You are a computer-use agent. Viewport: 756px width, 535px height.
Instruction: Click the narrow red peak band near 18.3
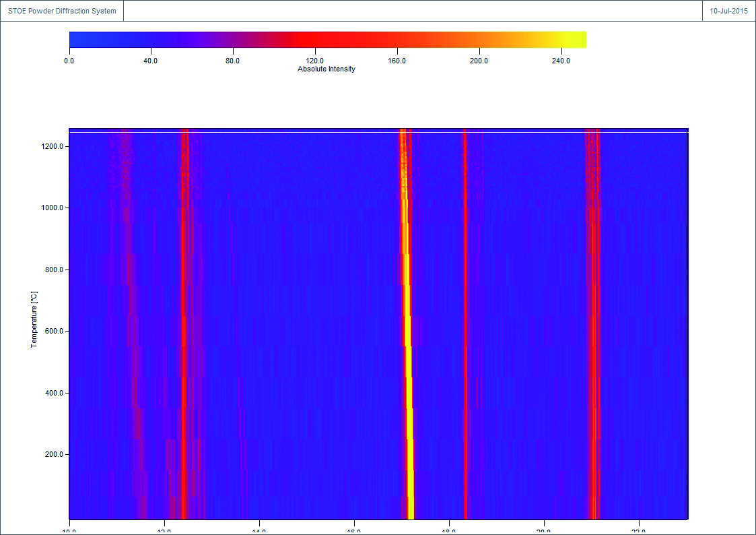click(x=465, y=323)
